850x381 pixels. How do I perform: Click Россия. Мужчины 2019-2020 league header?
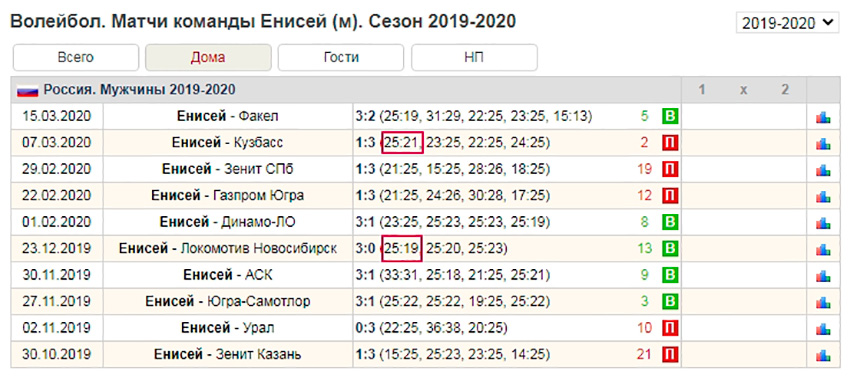pyautogui.click(x=139, y=90)
